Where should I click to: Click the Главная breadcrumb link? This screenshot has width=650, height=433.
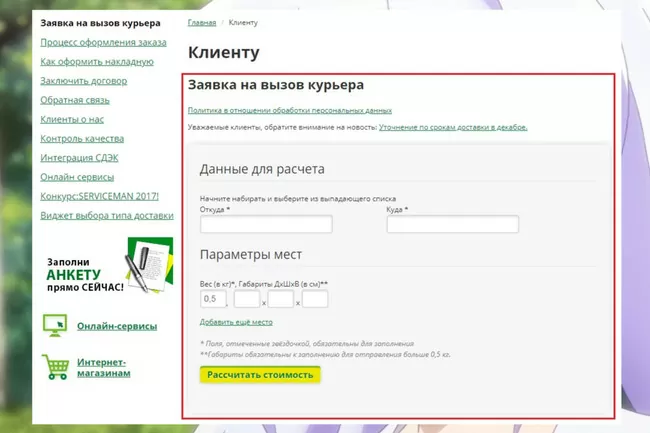201,21
